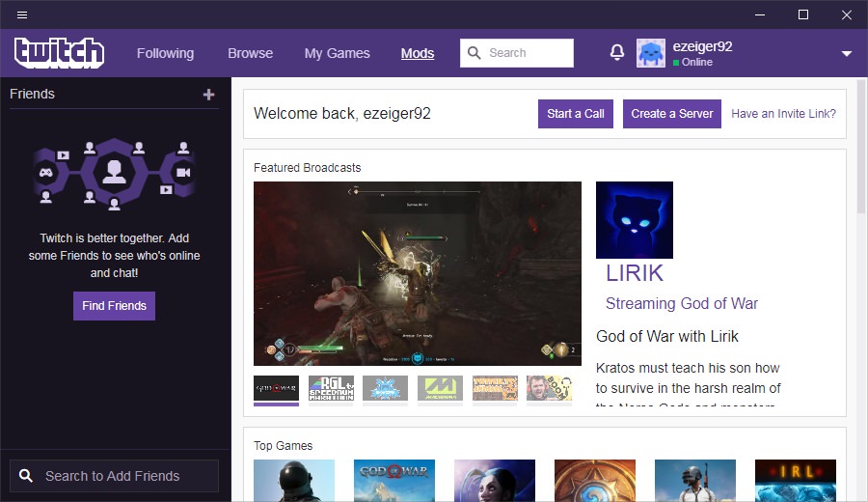Go to the Mods tab

click(x=418, y=53)
